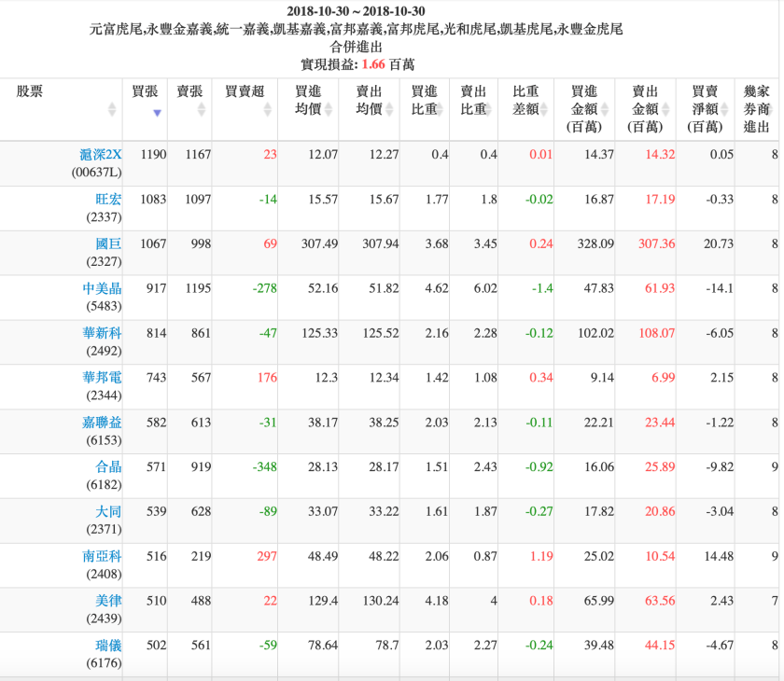Open 旺宏 stock link

point(109,200)
